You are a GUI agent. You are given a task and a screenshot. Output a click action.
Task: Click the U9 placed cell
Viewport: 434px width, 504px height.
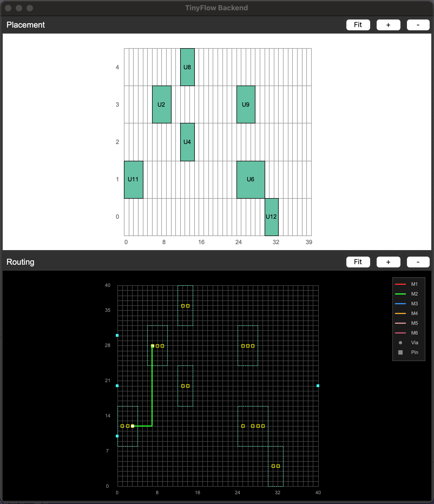coord(246,104)
